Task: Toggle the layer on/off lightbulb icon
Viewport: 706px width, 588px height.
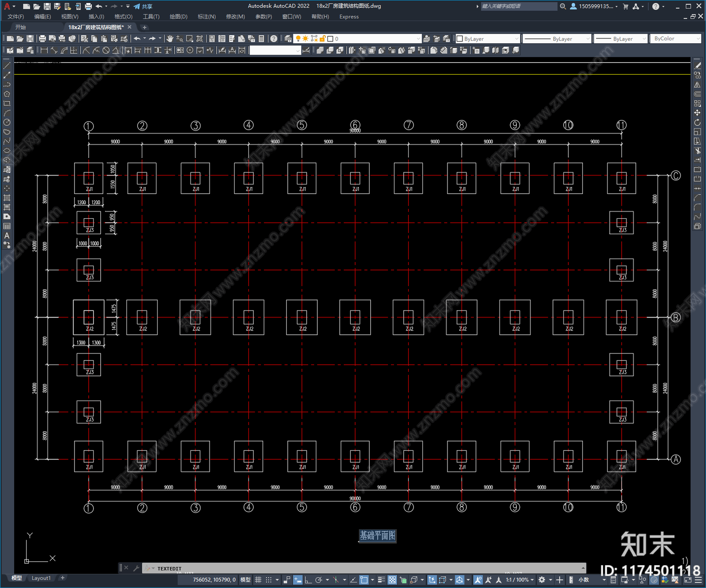Action: click(x=298, y=39)
